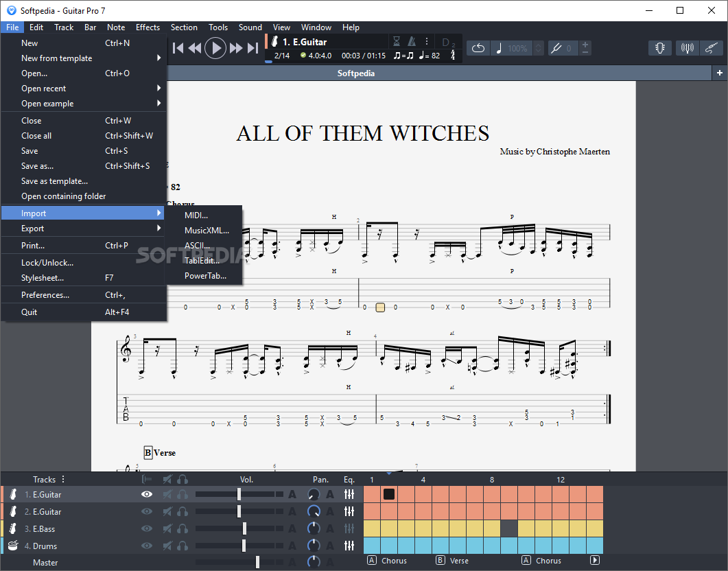Choose PowerTab... import option
The image size is (728, 571).
pos(204,276)
